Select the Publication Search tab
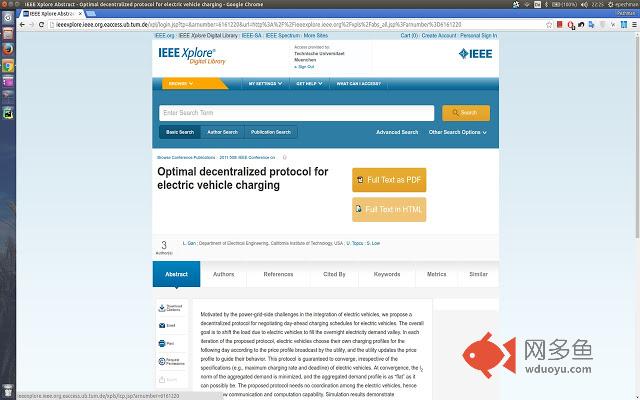The height and width of the screenshot is (400, 640). click(x=271, y=132)
